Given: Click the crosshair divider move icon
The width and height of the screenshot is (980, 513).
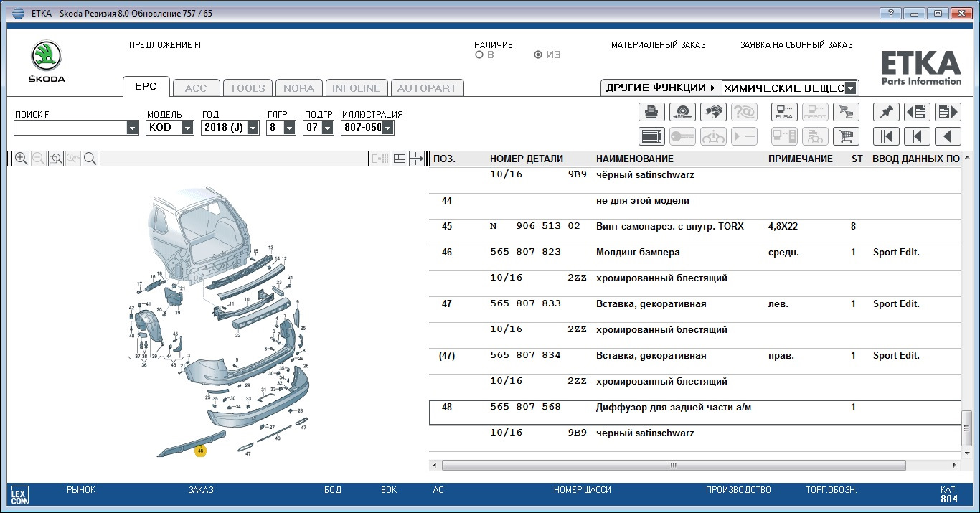Looking at the screenshot, I should coord(417,159).
